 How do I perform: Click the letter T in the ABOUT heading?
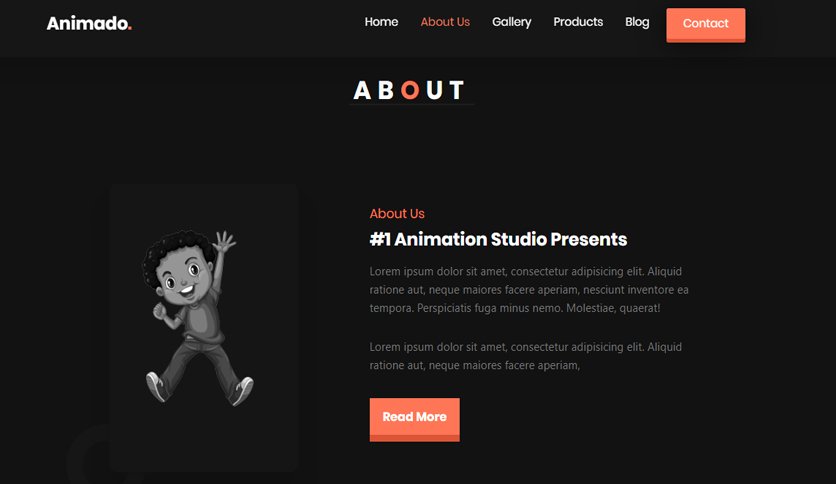pos(456,90)
